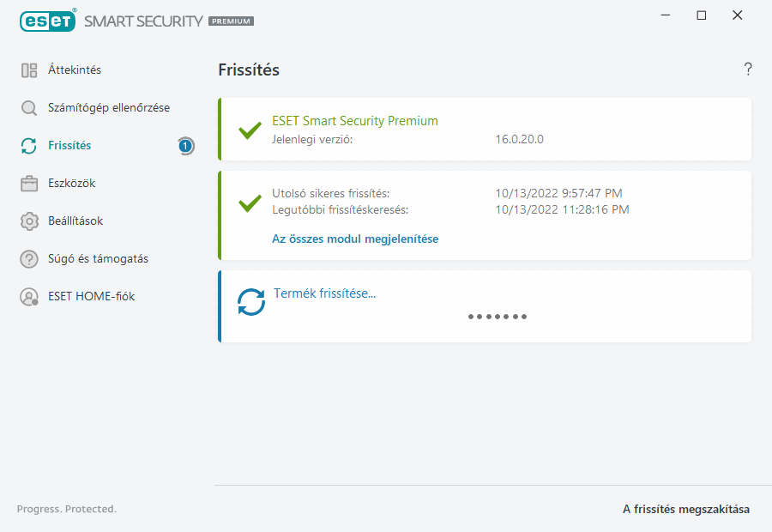
Task: Click the Súgó és támogatás question icon
Action: (x=29, y=259)
